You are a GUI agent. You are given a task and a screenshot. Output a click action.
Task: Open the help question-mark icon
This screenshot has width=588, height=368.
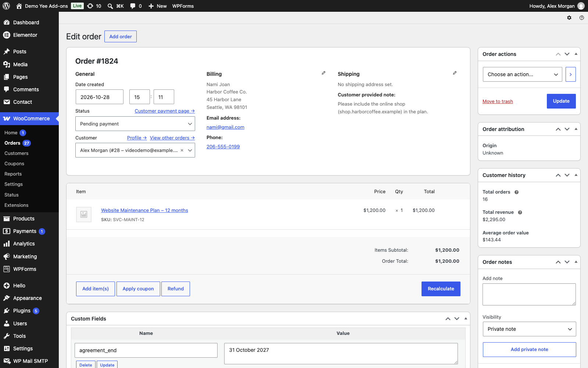click(582, 18)
